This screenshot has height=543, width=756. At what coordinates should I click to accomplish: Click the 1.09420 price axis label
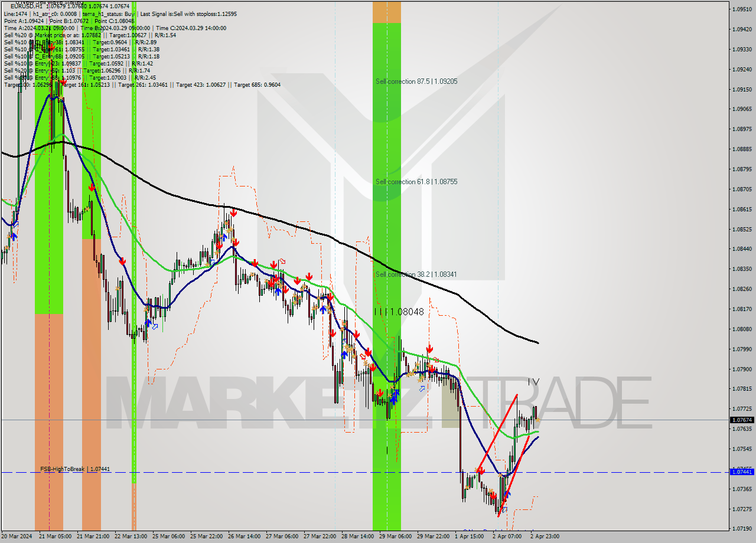[742, 29]
